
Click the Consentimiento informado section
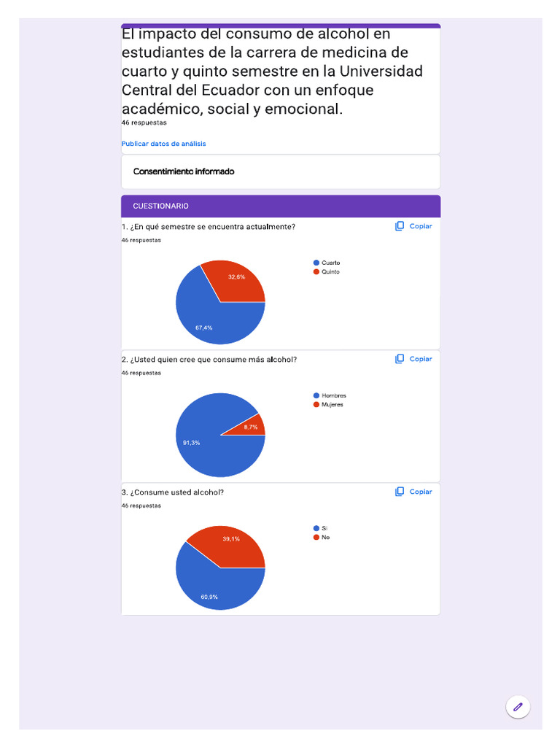[184, 171]
